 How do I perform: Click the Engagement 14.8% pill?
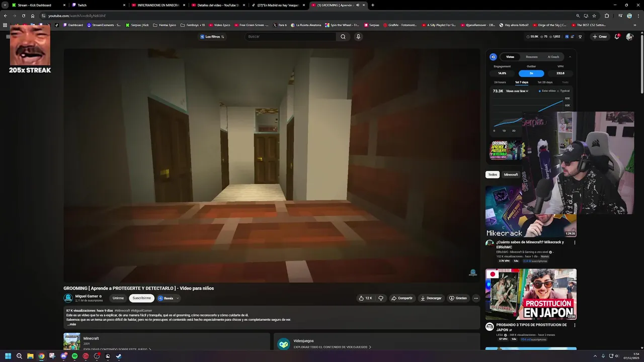pos(502,73)
